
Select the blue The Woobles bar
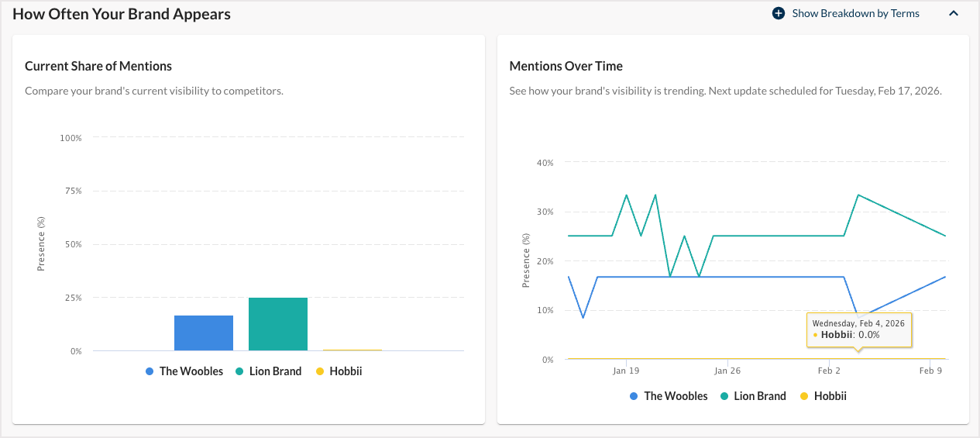pos(204,333)
